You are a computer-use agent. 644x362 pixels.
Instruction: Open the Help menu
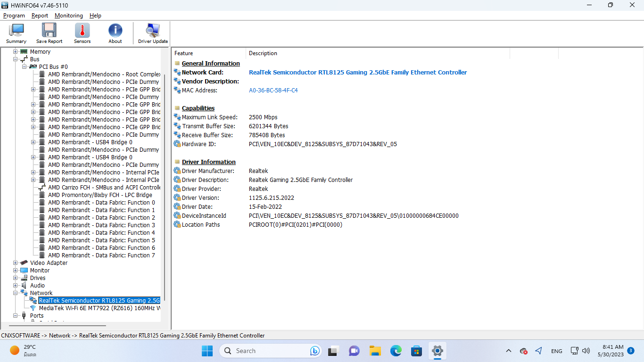95,16
